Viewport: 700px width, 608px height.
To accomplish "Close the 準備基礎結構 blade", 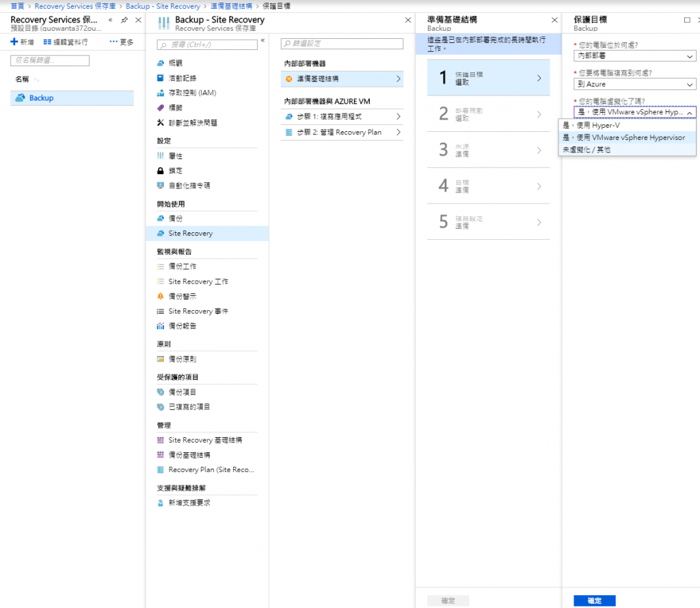I will click(x=554, y=20).
